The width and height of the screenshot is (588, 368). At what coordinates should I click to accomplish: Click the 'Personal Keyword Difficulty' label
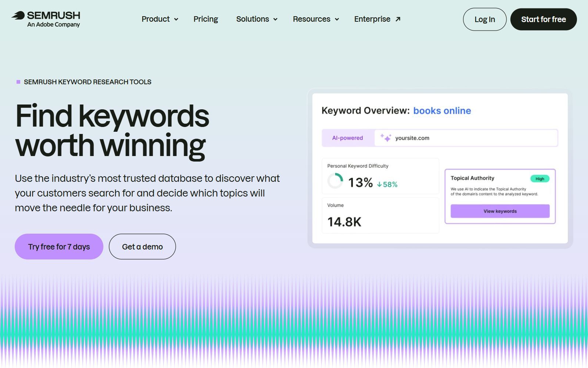click(x=358, y=166)
